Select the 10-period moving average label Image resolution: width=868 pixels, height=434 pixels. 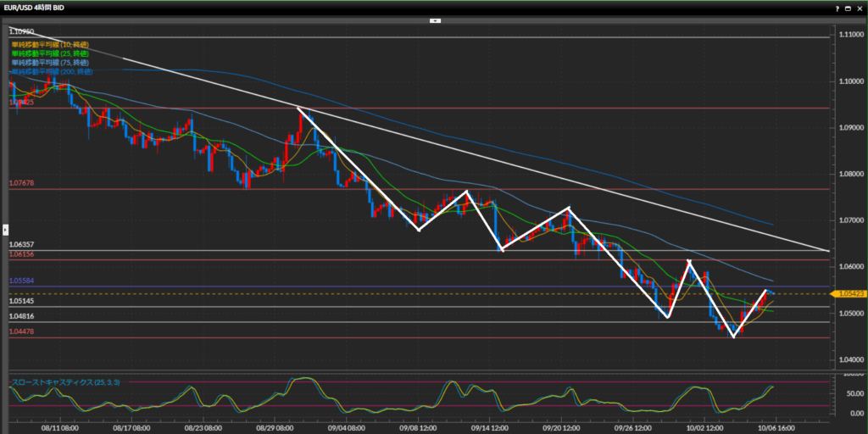51,43
